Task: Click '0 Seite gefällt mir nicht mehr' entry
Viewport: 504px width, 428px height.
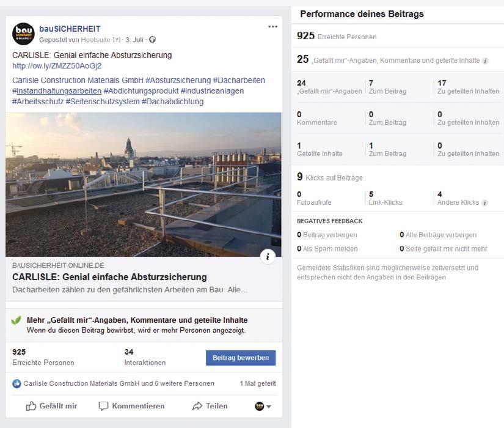Action: pos(444,249)
